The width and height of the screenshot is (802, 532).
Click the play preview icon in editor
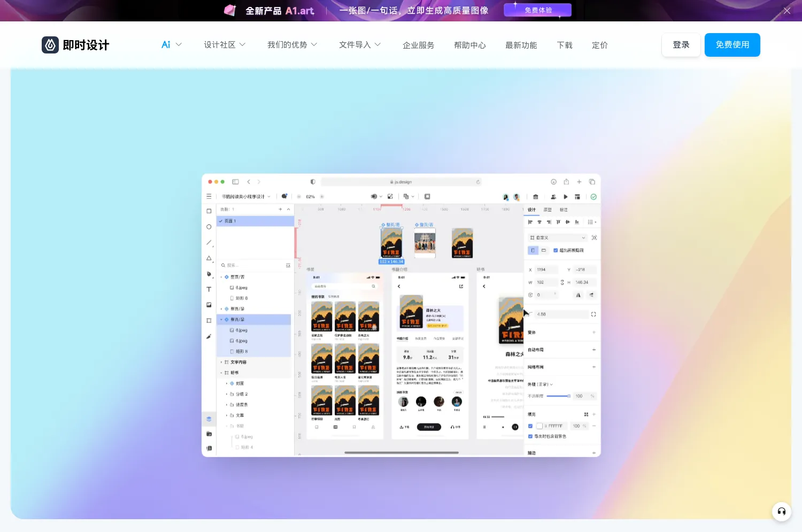coord(566,197)
